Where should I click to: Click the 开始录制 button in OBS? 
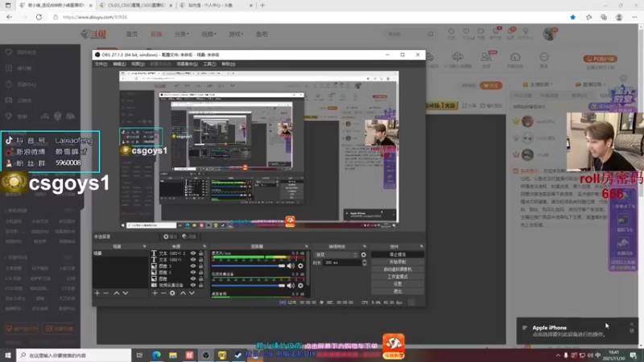[x=398, y=262]
